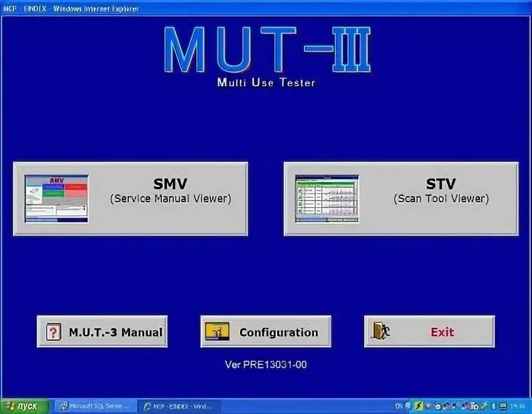Click the yellow lightning tray icon

coord(419,406)
